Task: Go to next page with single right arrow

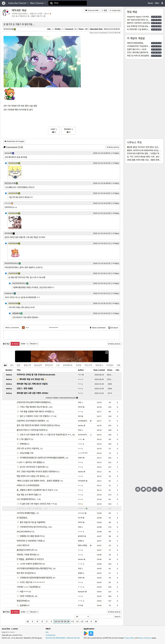Action: [91, 621]
